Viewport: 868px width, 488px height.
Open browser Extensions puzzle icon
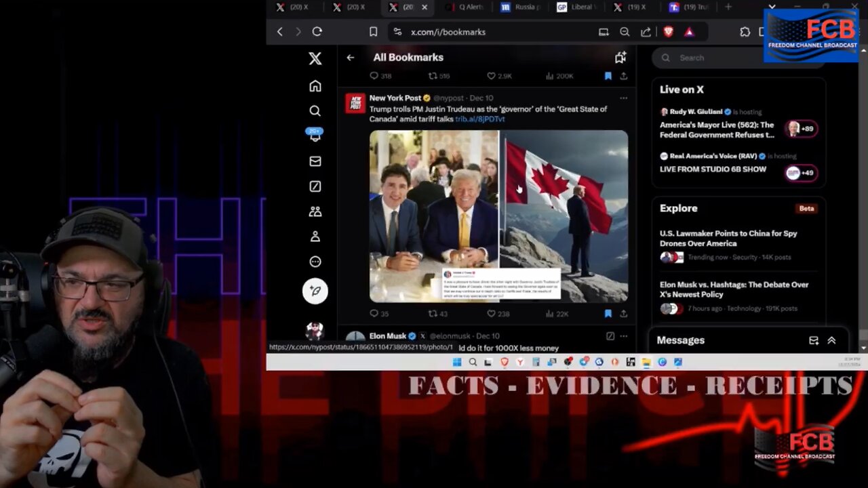coord(745,32)
